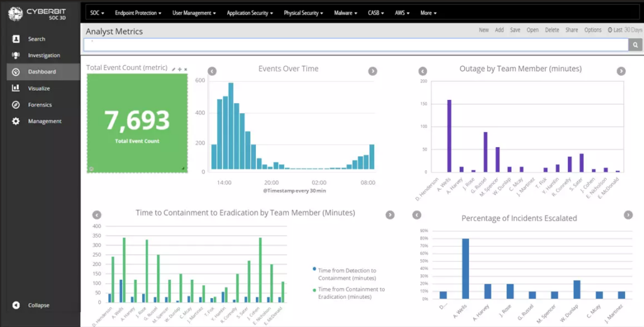Click W. Dunlap bar in Escalated chart

click(x=577, y=290)
